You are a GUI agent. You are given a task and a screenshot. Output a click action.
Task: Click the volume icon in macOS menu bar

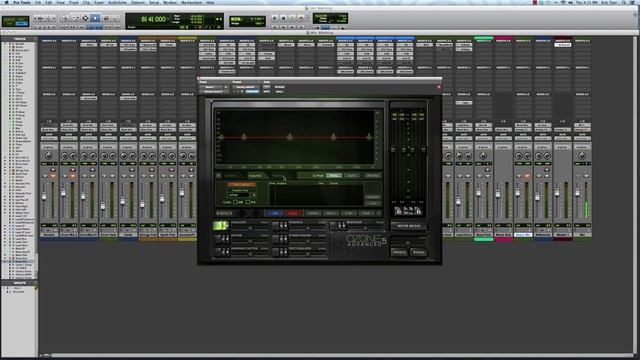point(571,2)
